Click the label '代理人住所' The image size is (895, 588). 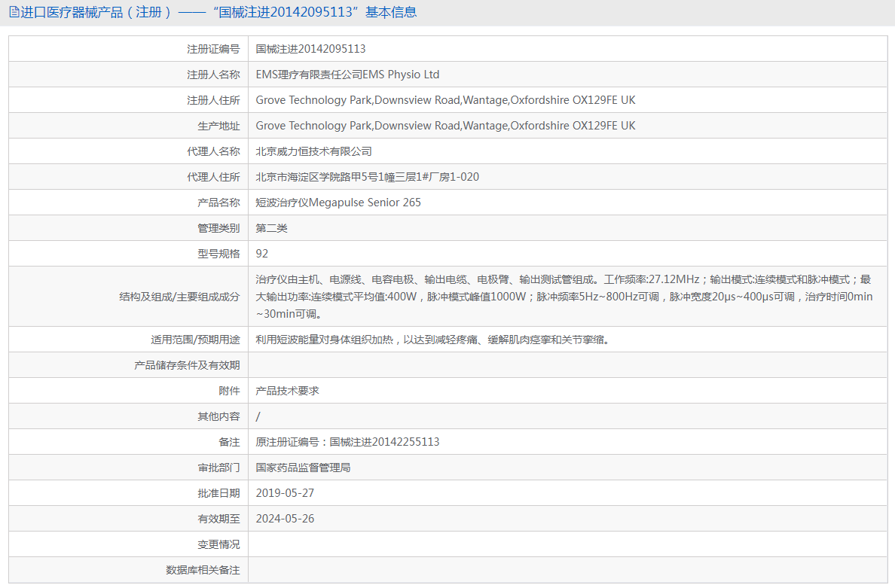(x=213, y=178)
